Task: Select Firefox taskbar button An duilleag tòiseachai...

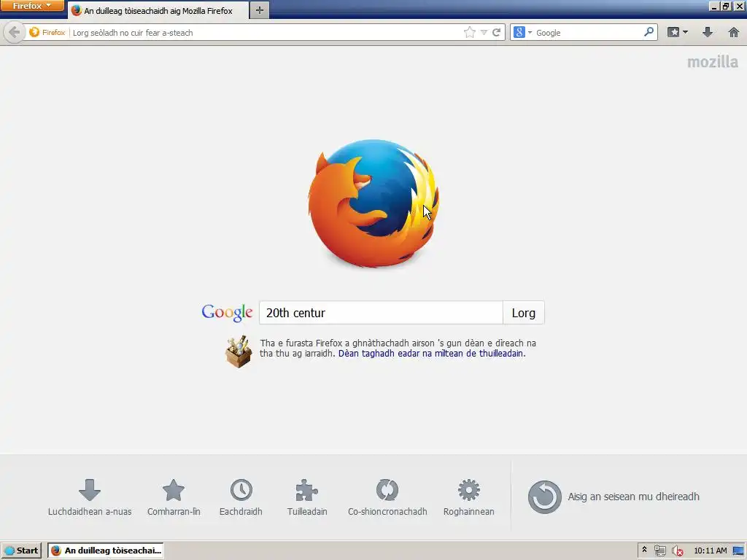Action: [106, 551]
